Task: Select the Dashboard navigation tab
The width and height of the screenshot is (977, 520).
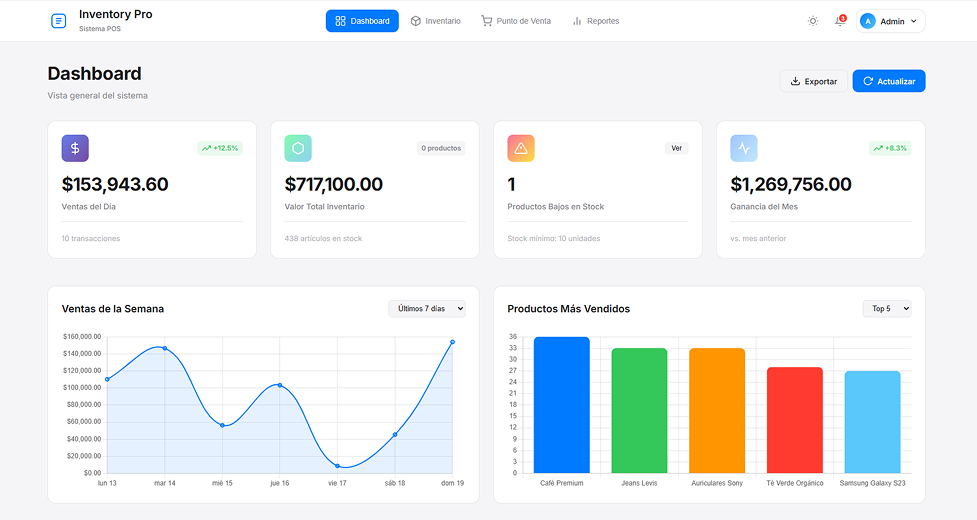Action: [362, 21]
